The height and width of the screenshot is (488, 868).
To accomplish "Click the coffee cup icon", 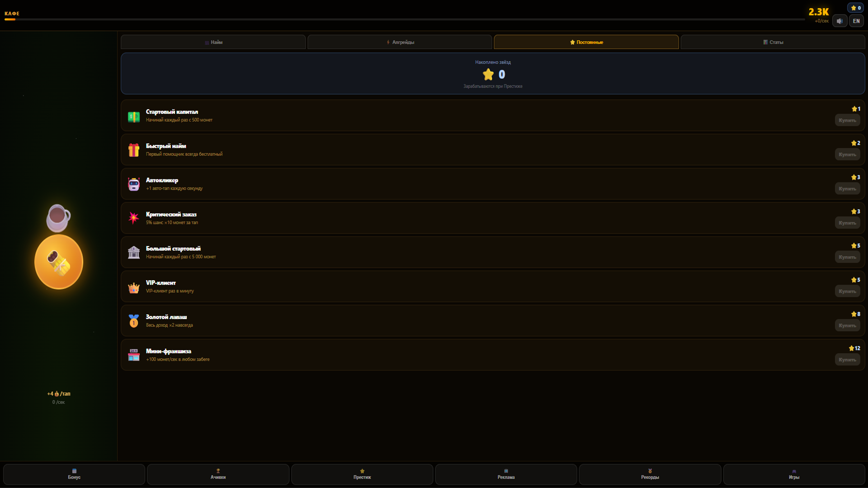I will point(58,217).
